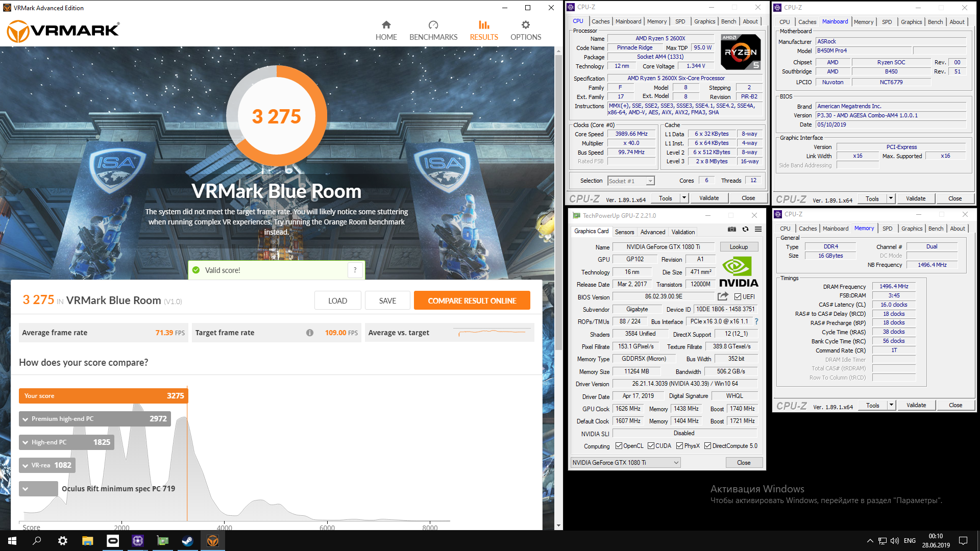Click Ryzen logo in CPU-Z
The height and width of the screenshot is (551, 980).
click(x=741, y=52)
